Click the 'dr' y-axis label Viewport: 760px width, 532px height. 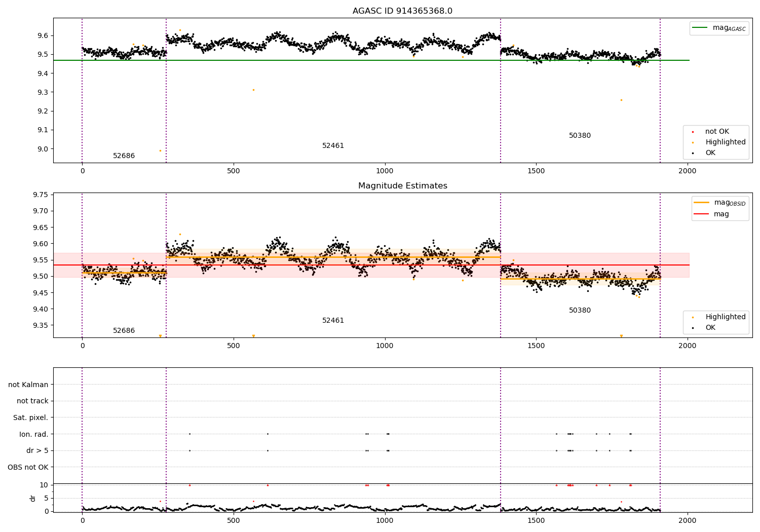point(33,498)
